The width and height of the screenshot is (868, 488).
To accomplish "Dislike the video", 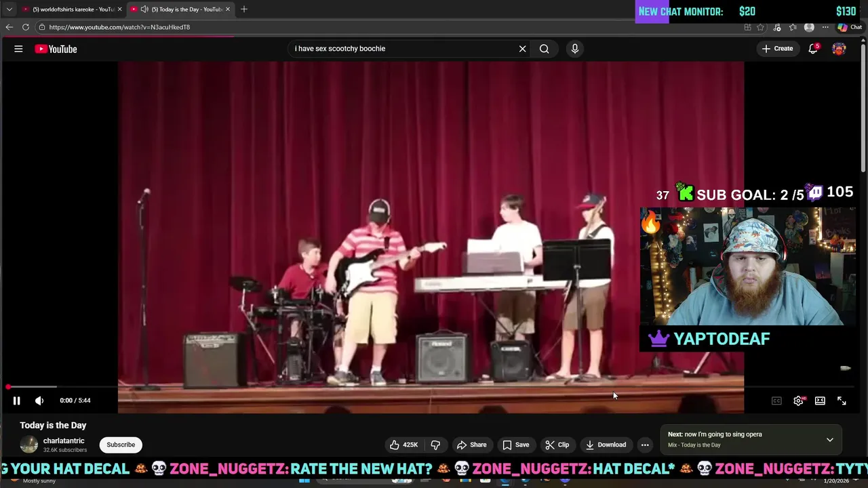I will [435, 445].
